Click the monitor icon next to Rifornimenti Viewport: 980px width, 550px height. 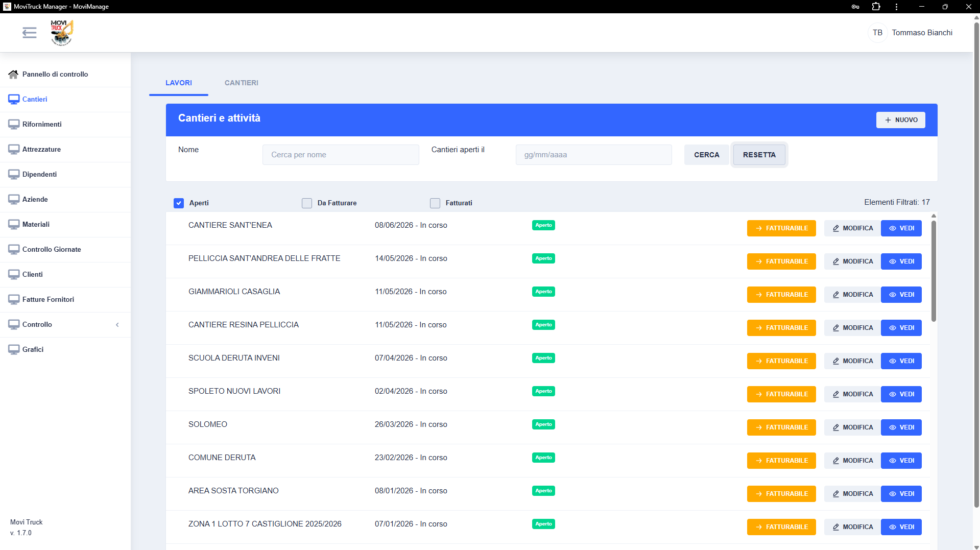tap(14, 125)
